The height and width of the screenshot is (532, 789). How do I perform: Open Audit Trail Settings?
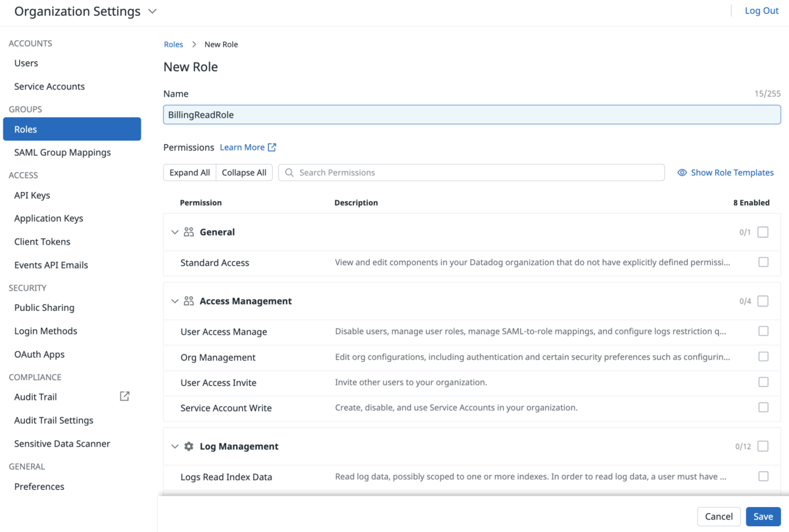(54, 420)
